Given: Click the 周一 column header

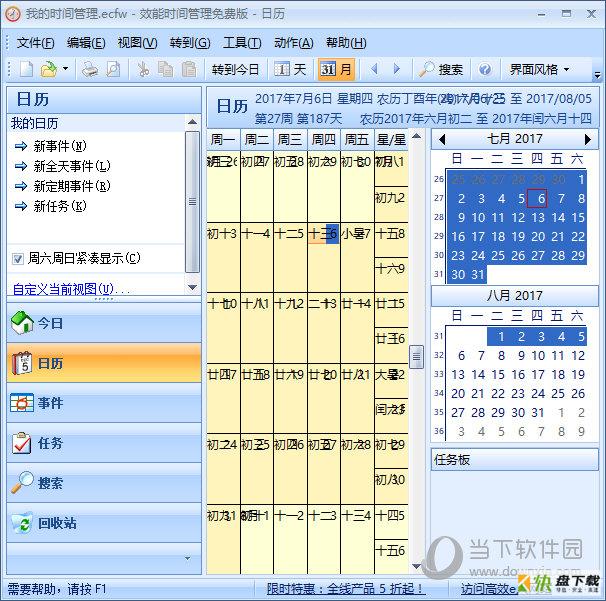Looking at the screenshot, I should (x=223, y=140).
